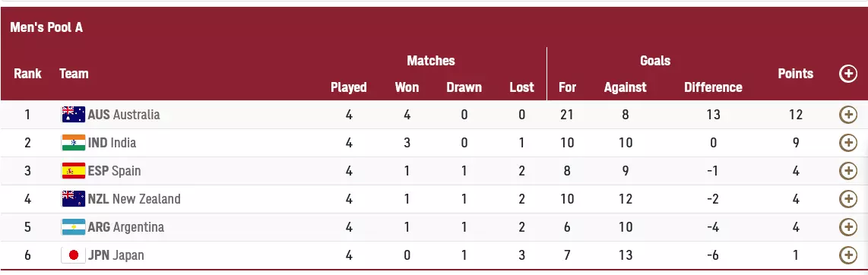This screenshot has width=868, height=275.
Task: Click the India flag icon
Action: pyautogui.click(x=73, y=143)
